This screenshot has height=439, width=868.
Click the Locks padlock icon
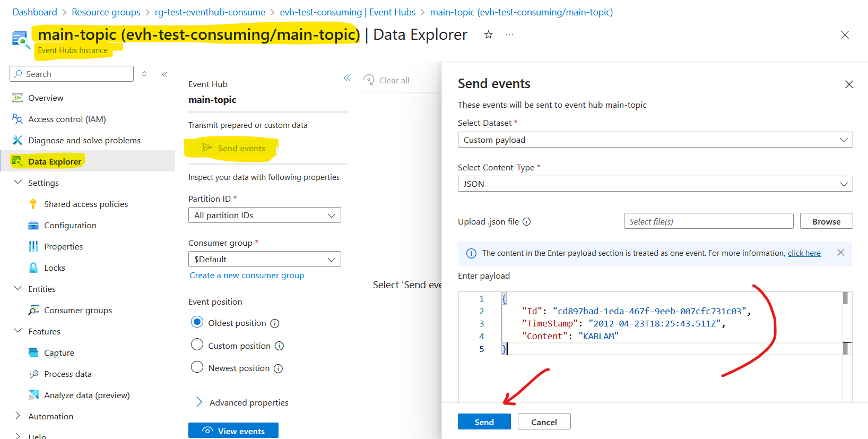click(33, 268)
